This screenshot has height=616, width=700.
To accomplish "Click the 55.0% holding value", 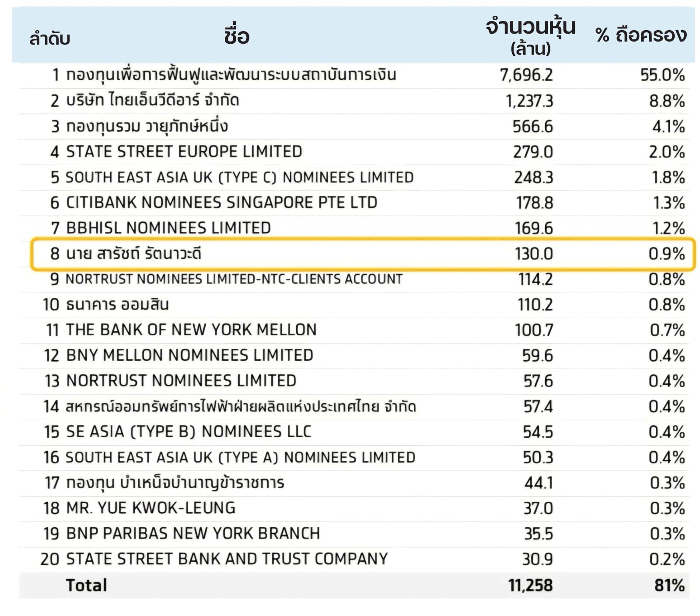I will pos(662,75).
